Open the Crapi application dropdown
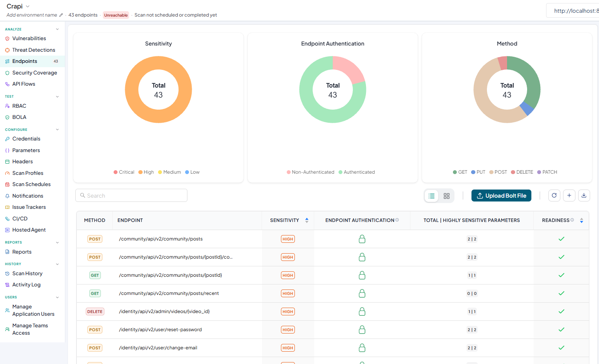Viewport: 599px width, 364px height. click(x=18, y=7)
